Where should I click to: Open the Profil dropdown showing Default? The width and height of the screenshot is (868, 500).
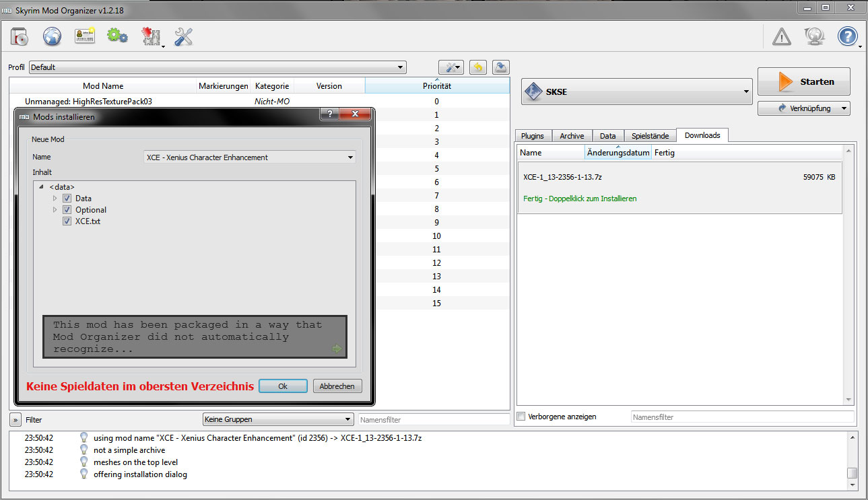218,67
